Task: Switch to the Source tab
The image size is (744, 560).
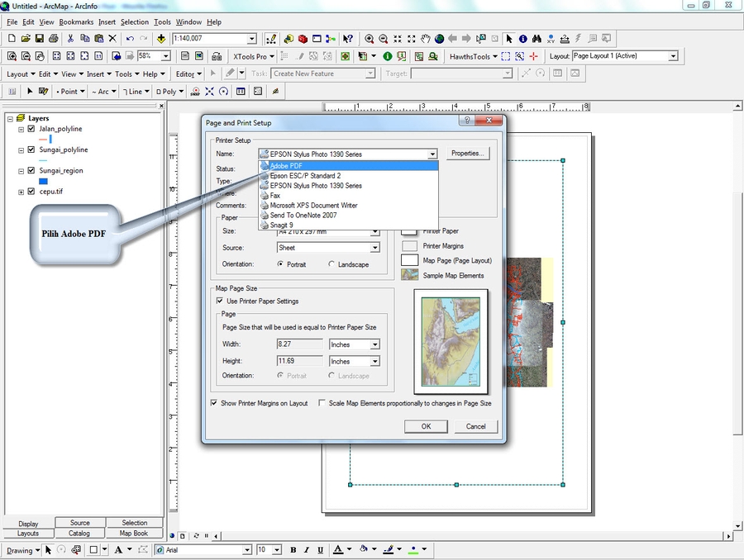Action: [80, 523]
